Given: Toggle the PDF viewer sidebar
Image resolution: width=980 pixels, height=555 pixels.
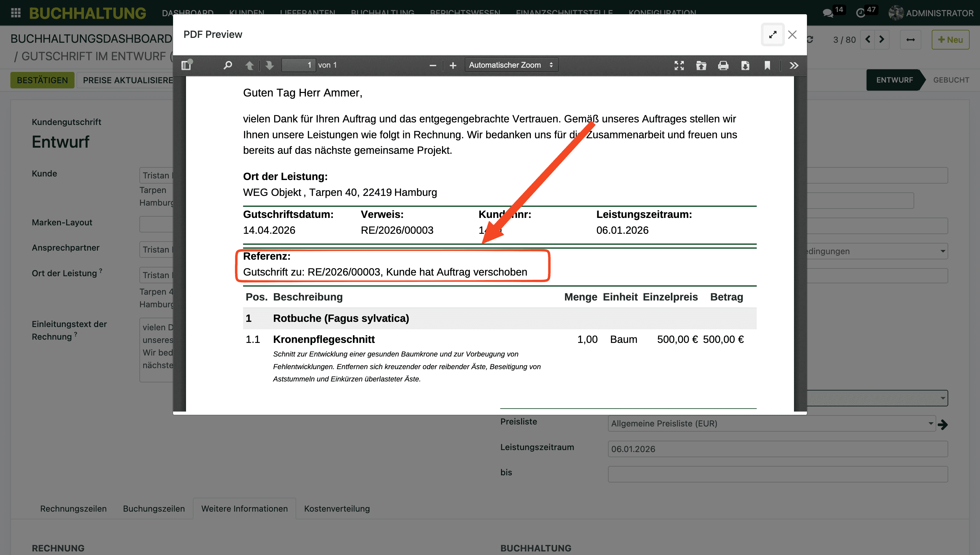Looking at the screenshot, I should point(187,65).
